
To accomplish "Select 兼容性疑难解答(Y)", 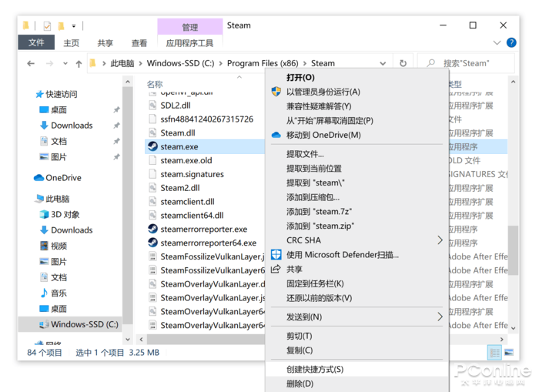I will pos(357,106).
